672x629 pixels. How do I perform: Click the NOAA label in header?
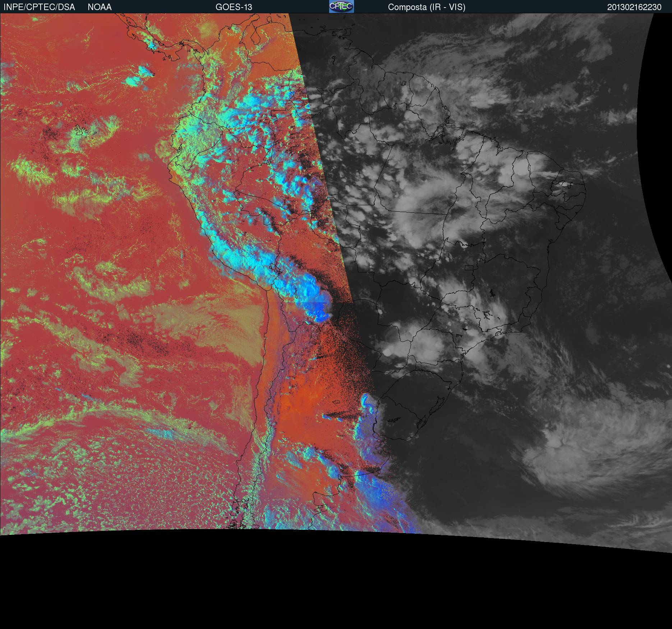pyautogui.click(x=100, y=7)
